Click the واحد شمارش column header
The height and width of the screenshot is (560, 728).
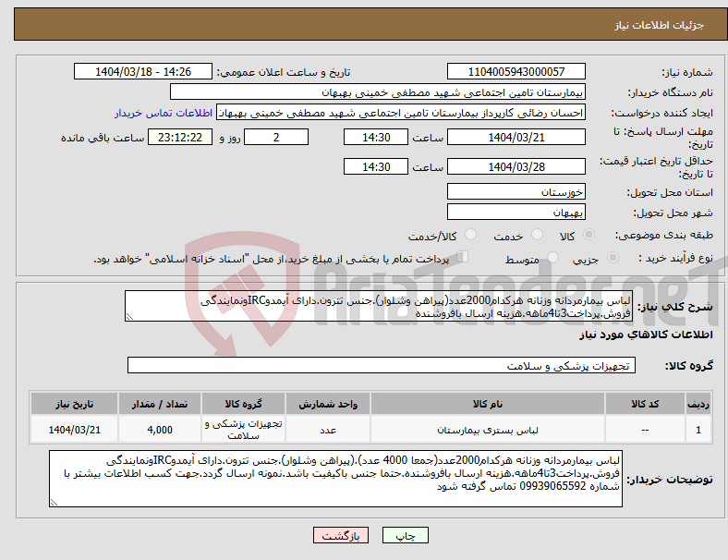click(x=328, y=404)
